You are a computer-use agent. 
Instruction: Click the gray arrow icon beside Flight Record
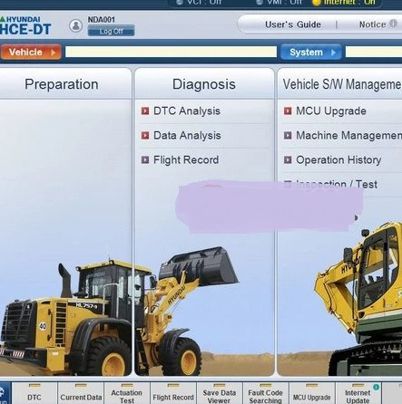(145, 160)
